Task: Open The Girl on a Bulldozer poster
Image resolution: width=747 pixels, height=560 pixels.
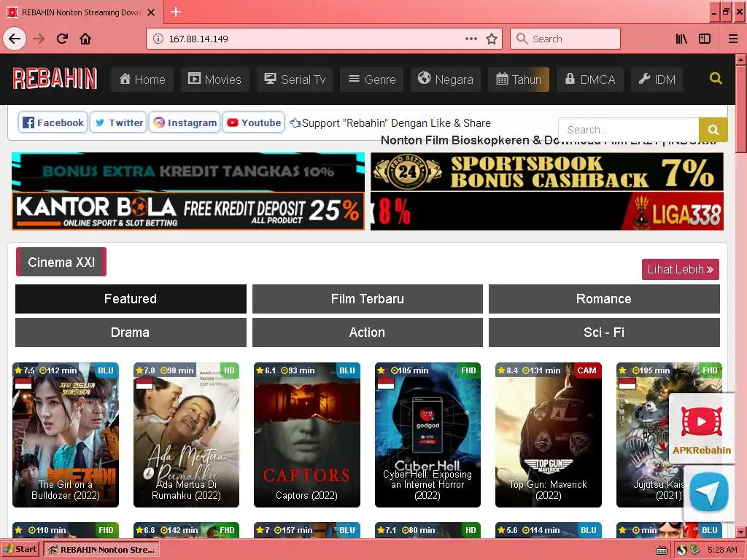Action: click(65, 435)
